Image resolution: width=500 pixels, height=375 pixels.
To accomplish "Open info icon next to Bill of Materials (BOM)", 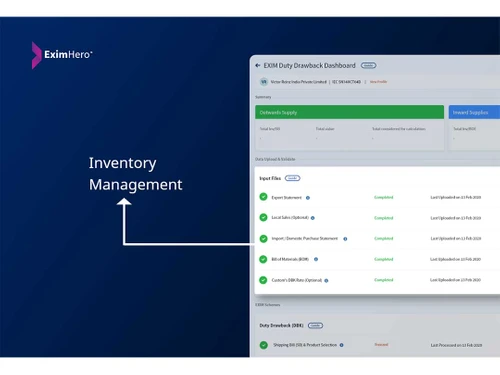I will [x=316, y=259].
